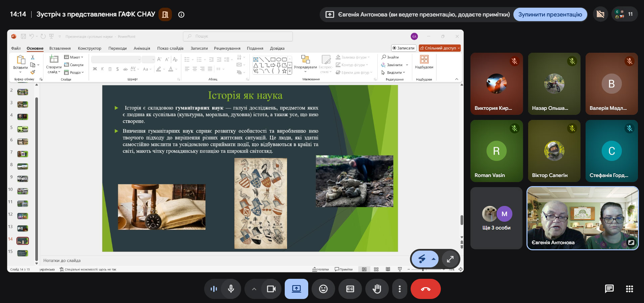
Task: Raise hand in the Meet call
Action: 377,289
